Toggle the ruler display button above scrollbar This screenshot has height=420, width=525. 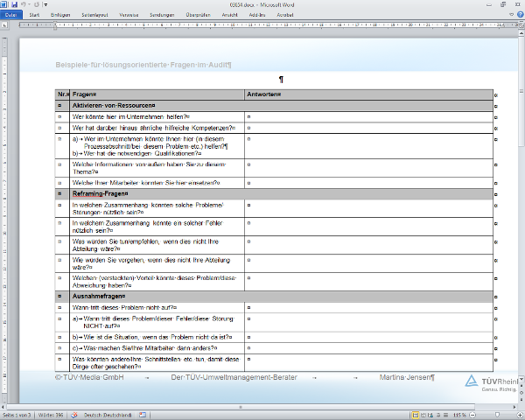pos(520,24)
